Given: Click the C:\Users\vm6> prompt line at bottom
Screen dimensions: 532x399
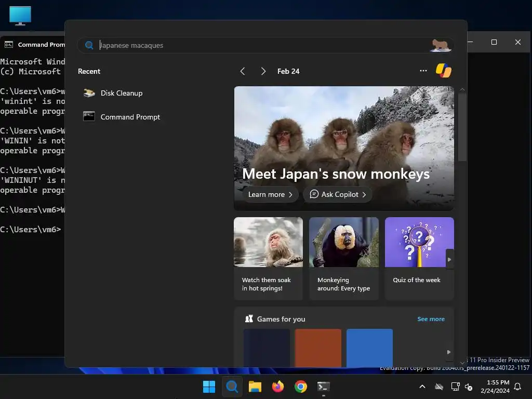Looking at the screenshot, I should pos(31,229).
